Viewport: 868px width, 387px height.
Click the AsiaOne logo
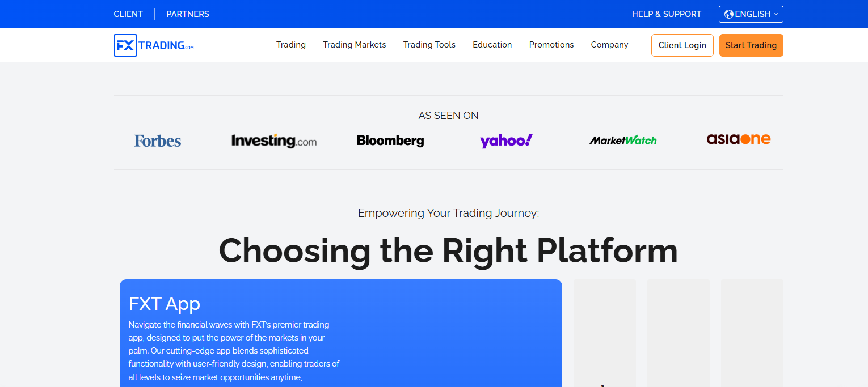click(x=739, y=139)
